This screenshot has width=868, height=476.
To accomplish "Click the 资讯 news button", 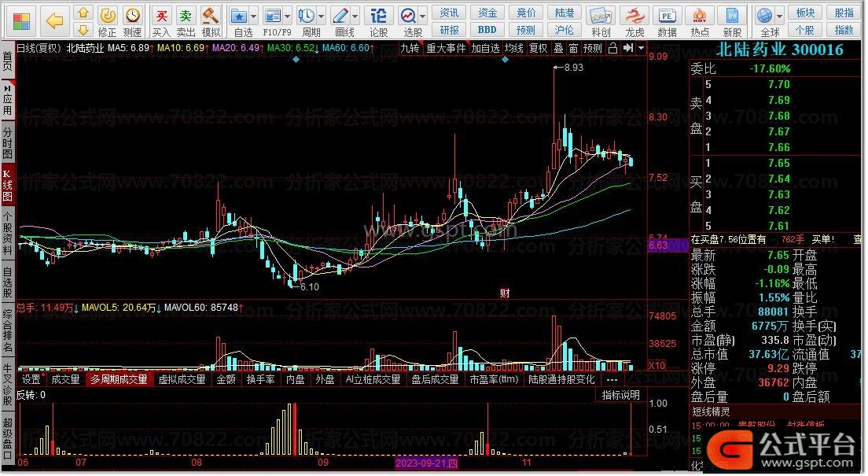I will (x=450, y=13).
